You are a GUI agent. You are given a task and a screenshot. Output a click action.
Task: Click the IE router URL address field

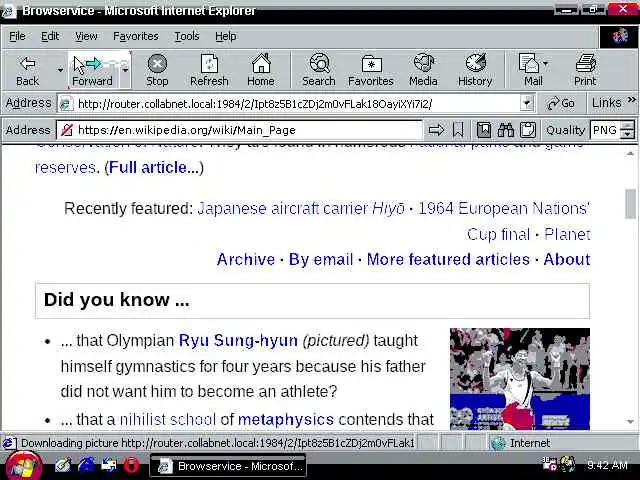[x=298, y=104]
